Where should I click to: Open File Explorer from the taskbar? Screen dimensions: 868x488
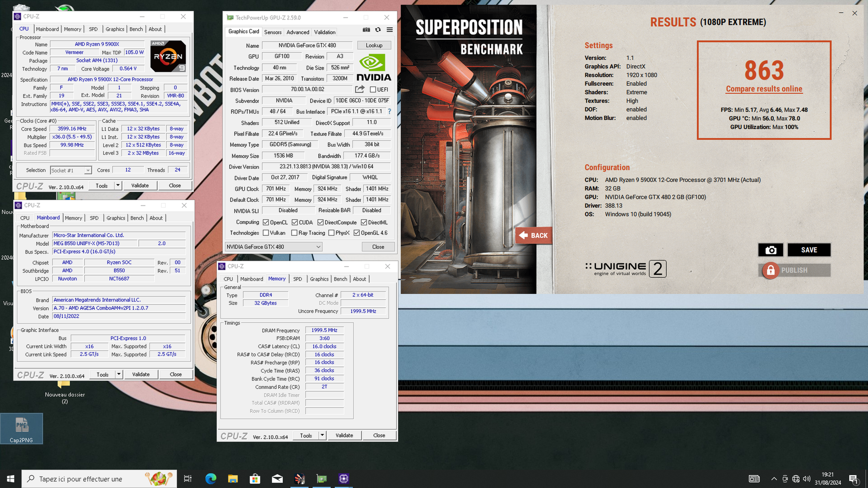click(233, 479)
